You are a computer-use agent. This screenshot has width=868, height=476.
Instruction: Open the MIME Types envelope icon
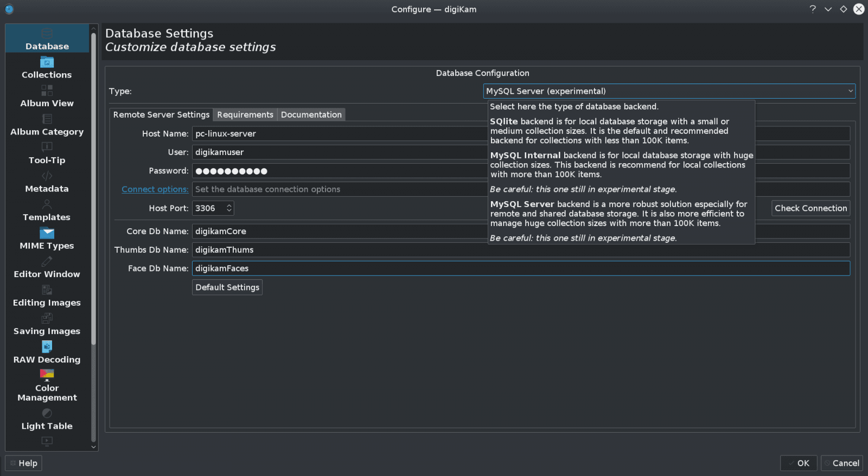point(47,233)
